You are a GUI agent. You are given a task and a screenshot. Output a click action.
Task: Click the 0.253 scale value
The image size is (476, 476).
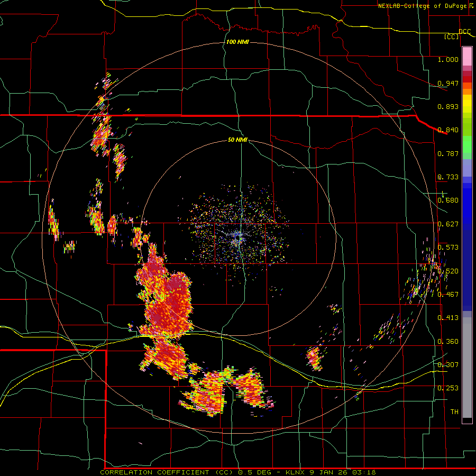click(x=448, y=388)
